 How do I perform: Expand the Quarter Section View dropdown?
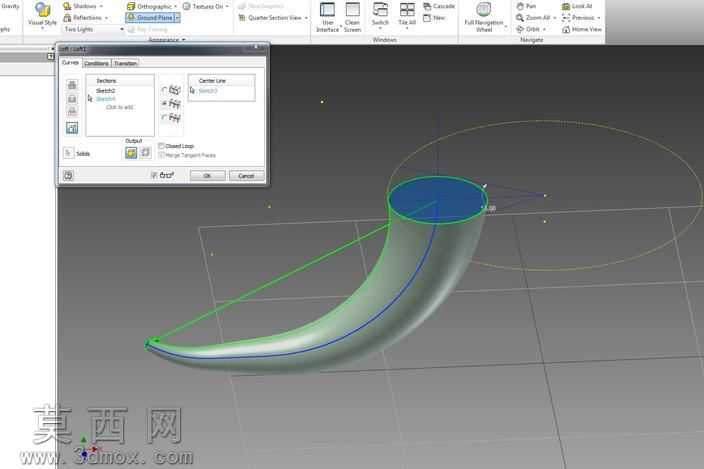click(x=306, y=18)
